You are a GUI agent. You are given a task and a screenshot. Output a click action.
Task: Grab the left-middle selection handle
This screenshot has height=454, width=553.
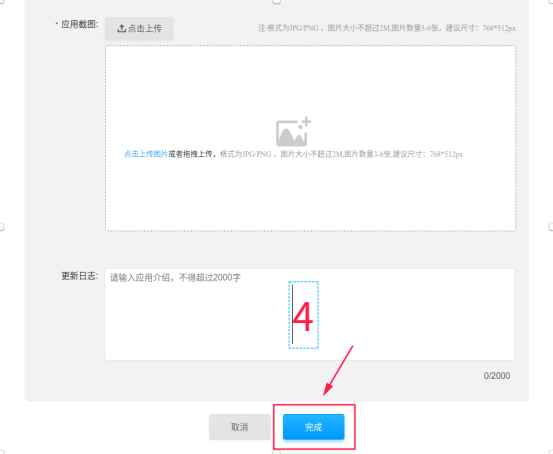click(x=1, y=227)
